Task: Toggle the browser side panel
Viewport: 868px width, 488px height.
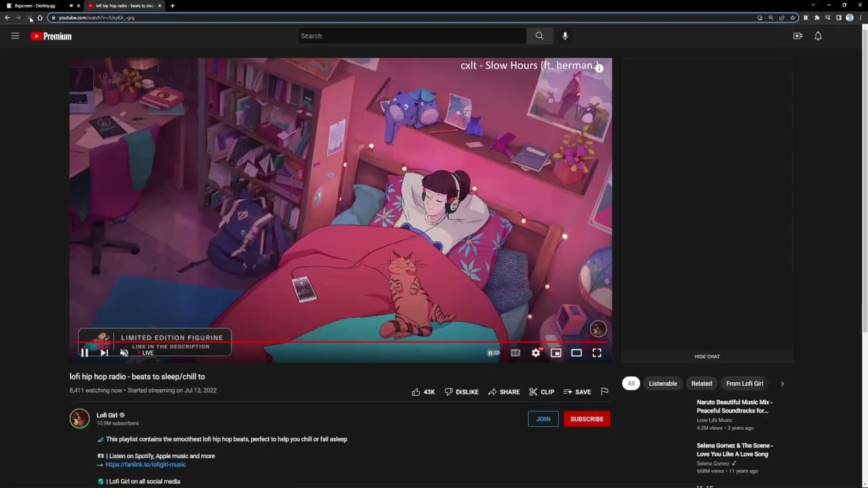Action: point(838,18)
